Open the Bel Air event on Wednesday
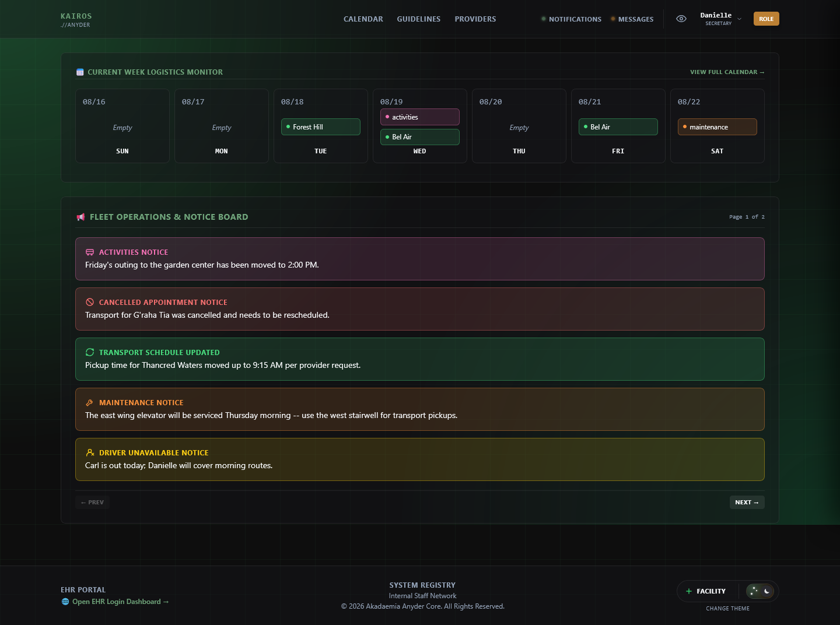This screenshot has height=625, width=840. (420, 137)
